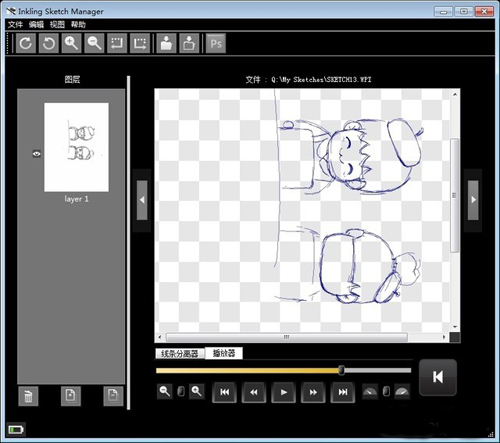The width and height of the screenshot is (500, 443).
Task: Go to the previous sketch with the left arrow
Action: 142,200
